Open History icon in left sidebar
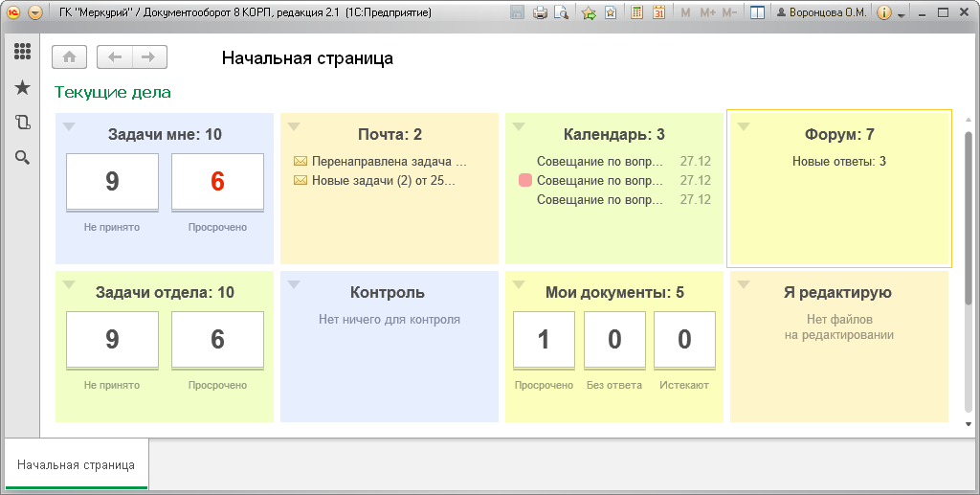980x495 pixels. [23, 122]
